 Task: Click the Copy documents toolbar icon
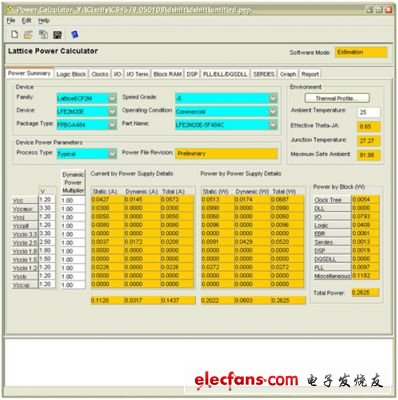click(x=43, y=34)
